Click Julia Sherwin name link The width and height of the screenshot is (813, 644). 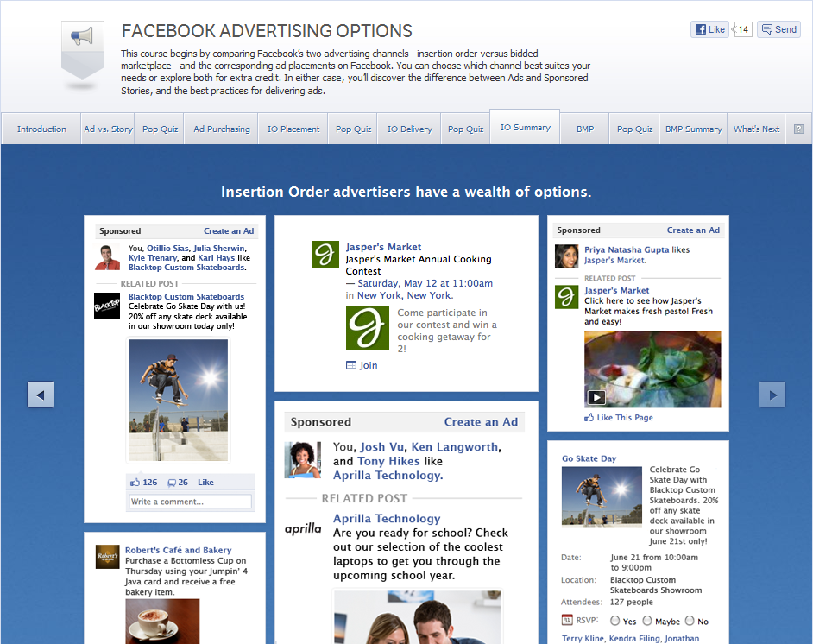(x=219, y=249)
